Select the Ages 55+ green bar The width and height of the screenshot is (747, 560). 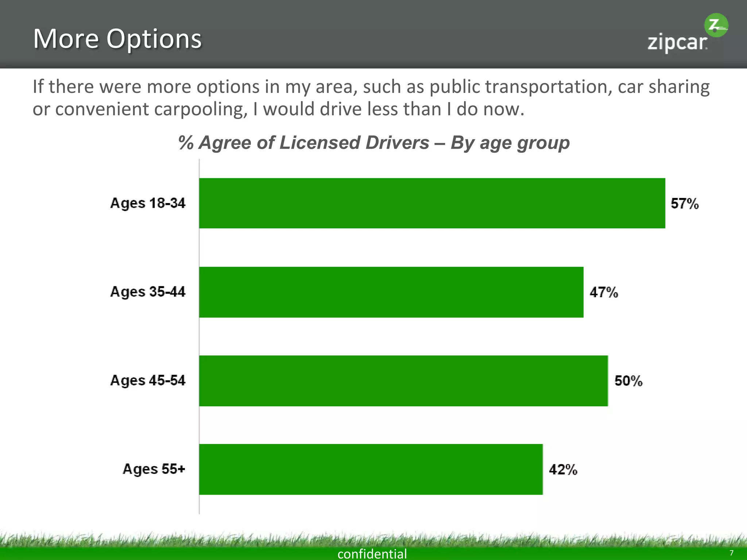[x=371, y=469]
